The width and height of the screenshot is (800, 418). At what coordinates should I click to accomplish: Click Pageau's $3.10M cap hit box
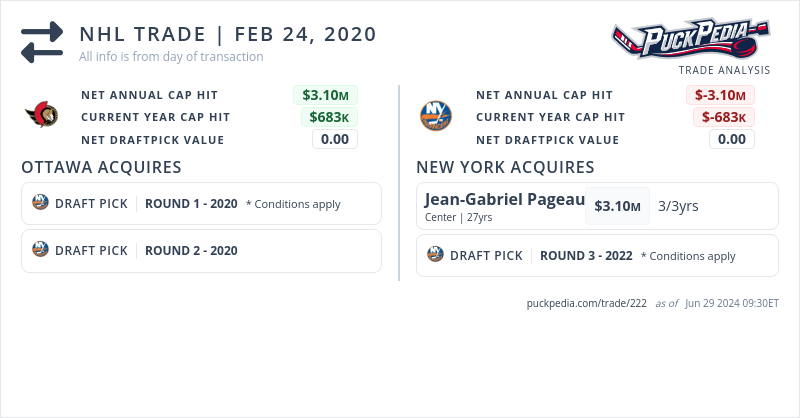pos(617,207)
